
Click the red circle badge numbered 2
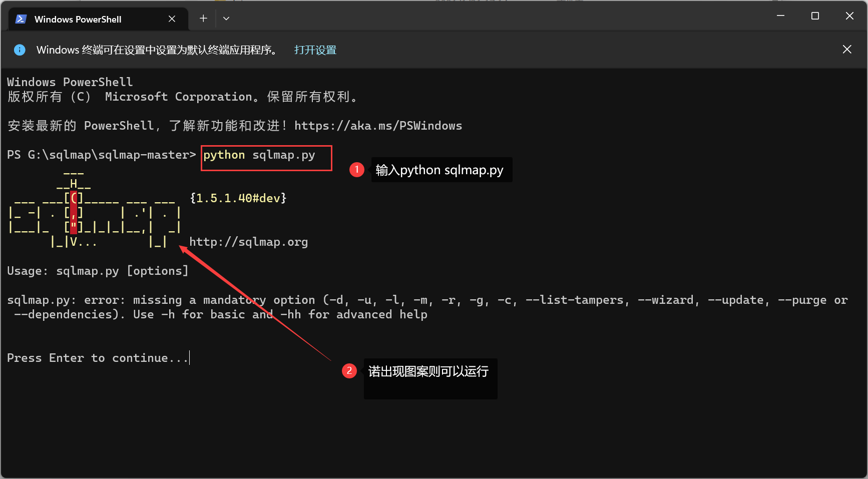pyautogui.click(x=349, y=371)
